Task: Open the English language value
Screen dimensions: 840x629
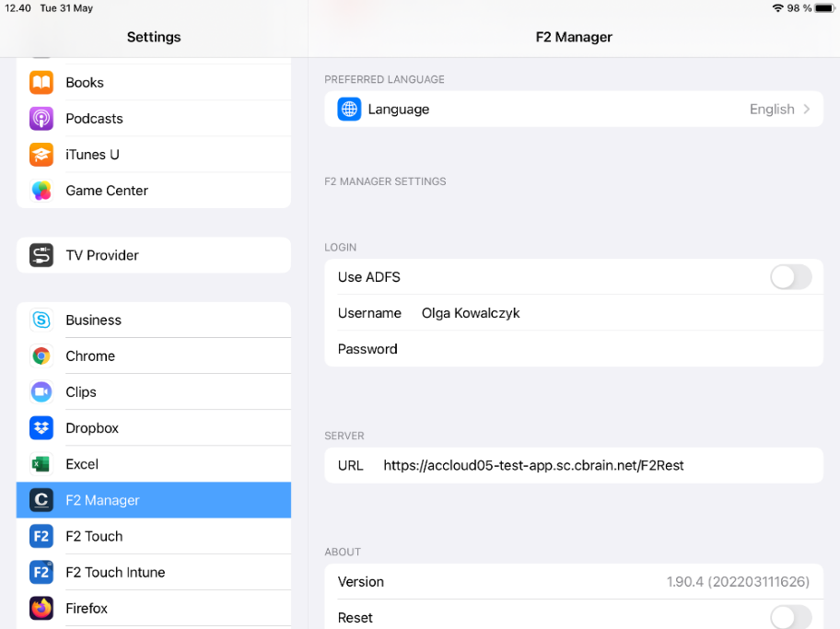Action: click(771, 109)
